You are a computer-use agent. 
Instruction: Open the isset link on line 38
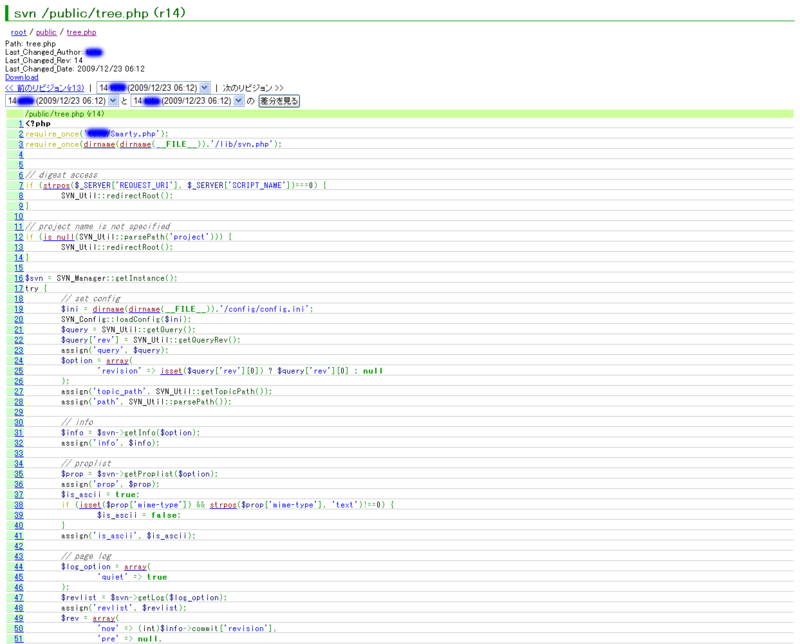click(x=90, y=505)
